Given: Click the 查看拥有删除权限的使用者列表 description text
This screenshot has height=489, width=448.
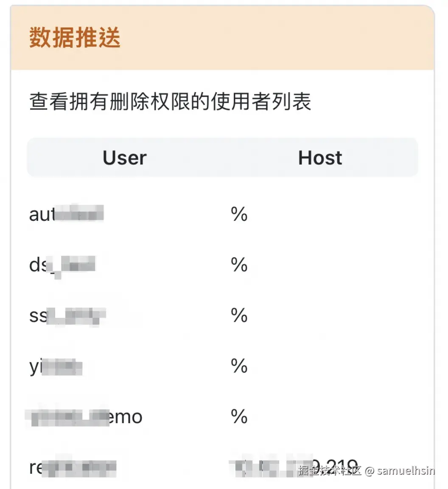Looking at the screenshot, I should point(170,102).
